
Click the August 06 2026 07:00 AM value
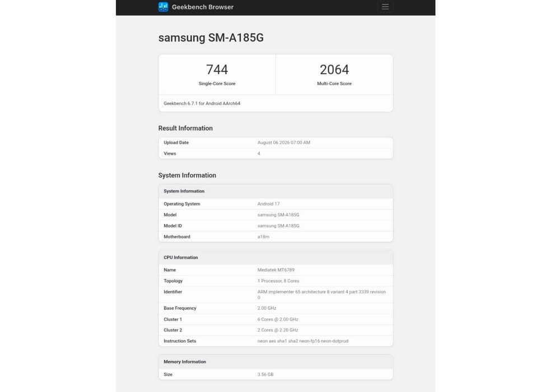click(x=283, y=142)
